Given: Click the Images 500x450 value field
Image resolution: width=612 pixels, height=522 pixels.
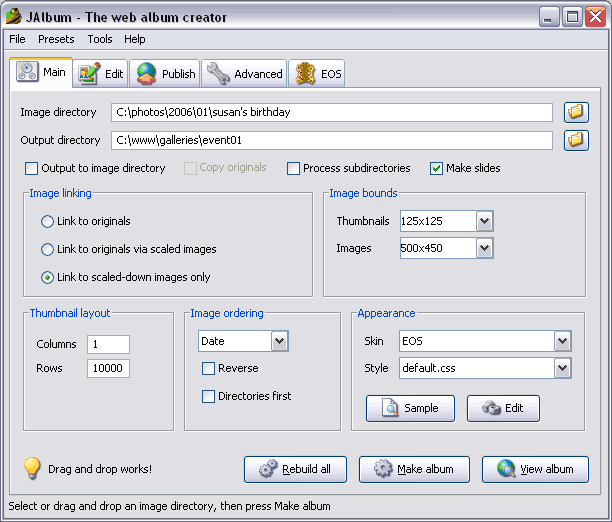Looking at the screenshot, I should pyautogui.click(x=438, y=248).
